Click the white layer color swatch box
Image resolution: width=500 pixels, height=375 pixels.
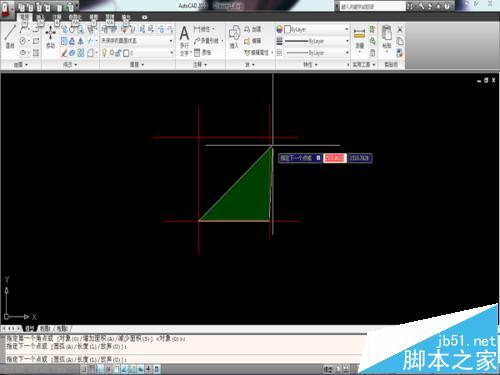[x=287, y=29]
